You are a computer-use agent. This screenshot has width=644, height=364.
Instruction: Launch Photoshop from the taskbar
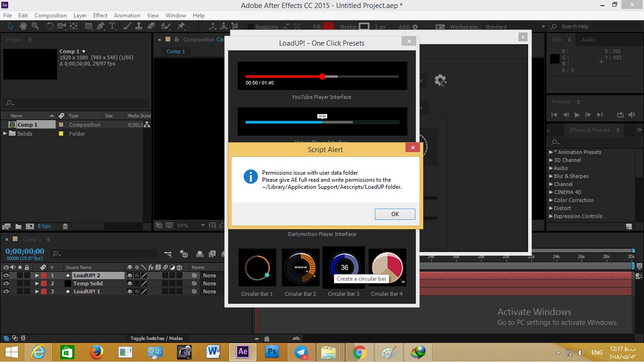(272, 352)
